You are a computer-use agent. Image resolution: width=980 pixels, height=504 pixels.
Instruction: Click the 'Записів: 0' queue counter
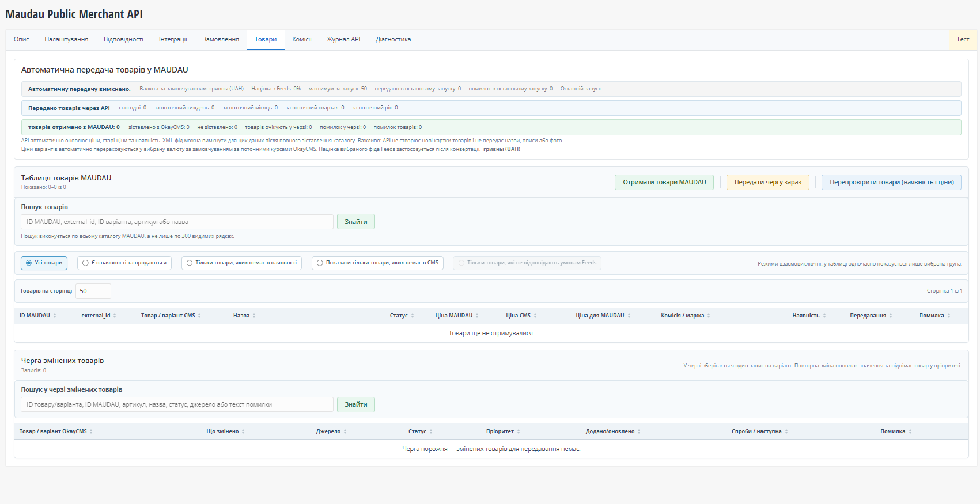[x=33, y=370]
